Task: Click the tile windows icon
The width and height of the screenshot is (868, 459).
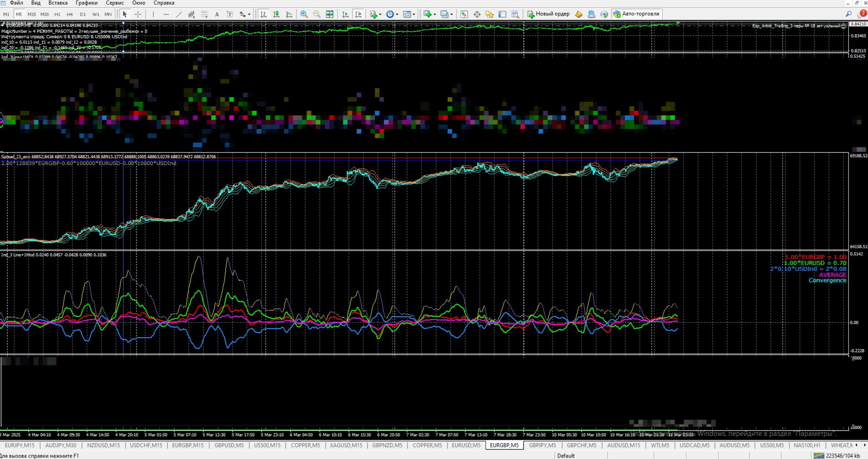Action: (x=330, y=15)
